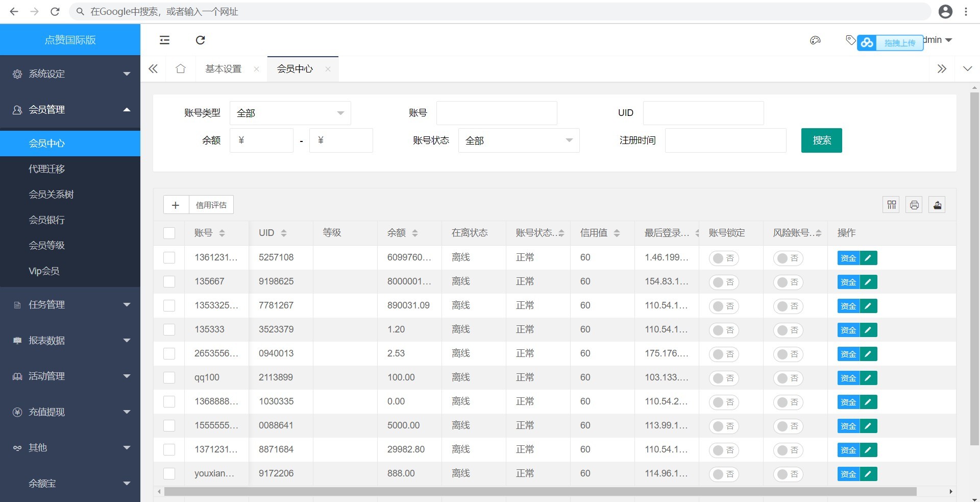980x502 pixels.
Task: Click edit pencil for account 135667
Action: 868,282
